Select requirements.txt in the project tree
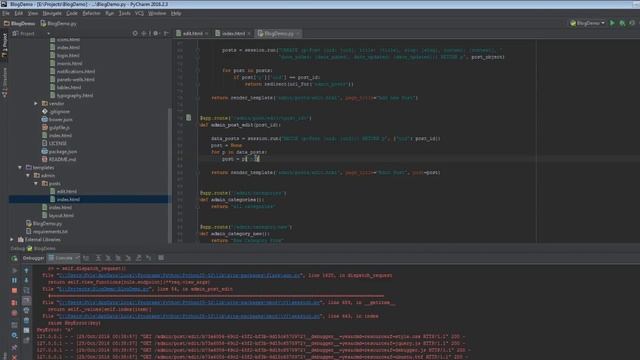The width and height of the screenshot is (640, 360). (x=47, y=231)
